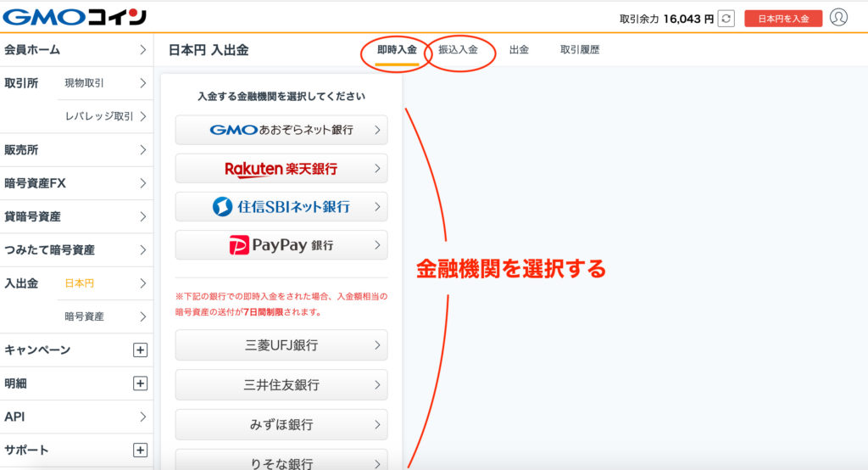The height and width of the screenshot is (470, 868).
Task: Open 貸暗号資産 menu item
Action: [76, 216]
